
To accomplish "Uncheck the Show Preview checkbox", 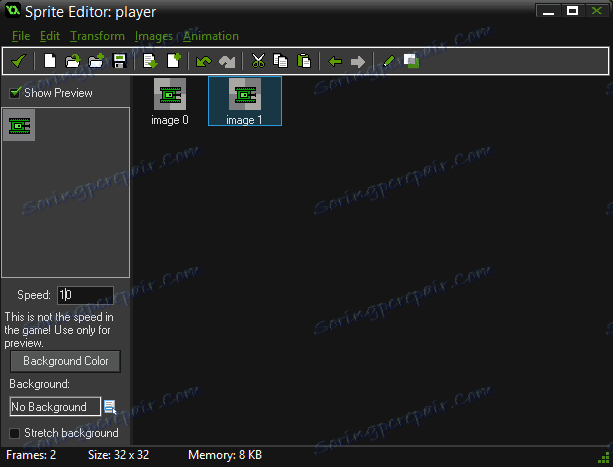I will coord(14,93).
